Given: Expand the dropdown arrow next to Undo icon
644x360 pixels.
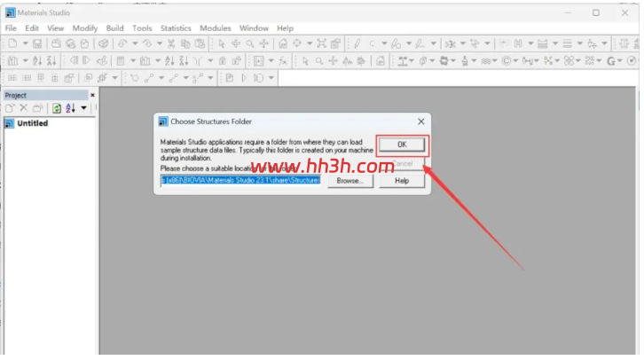Looking at the screenshot, I should tap(135, 43).
